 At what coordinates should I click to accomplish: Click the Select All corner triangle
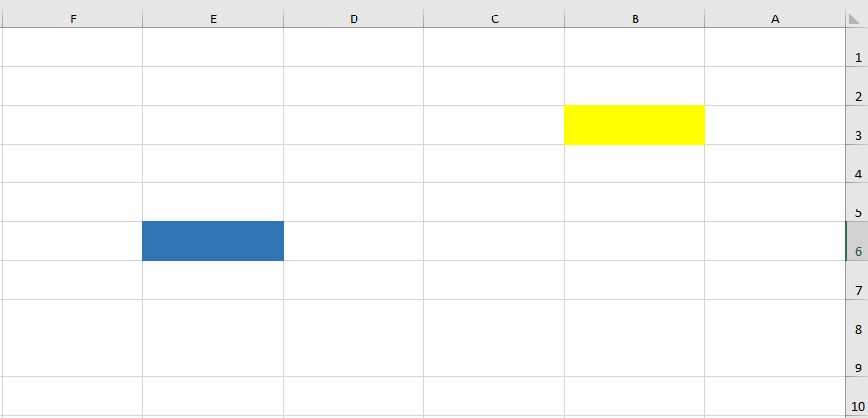click(856, 18)
